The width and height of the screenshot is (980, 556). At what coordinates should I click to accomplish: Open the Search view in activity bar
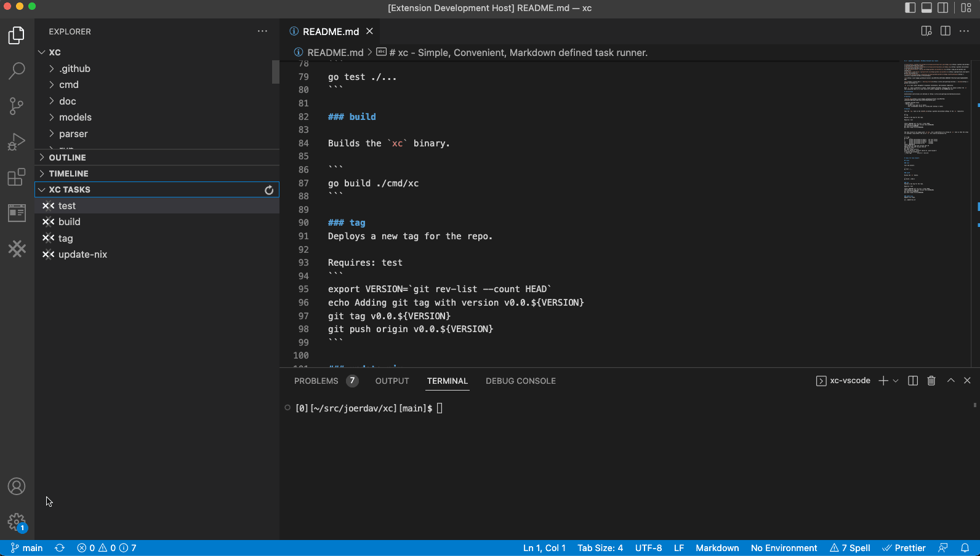[17, 71]
